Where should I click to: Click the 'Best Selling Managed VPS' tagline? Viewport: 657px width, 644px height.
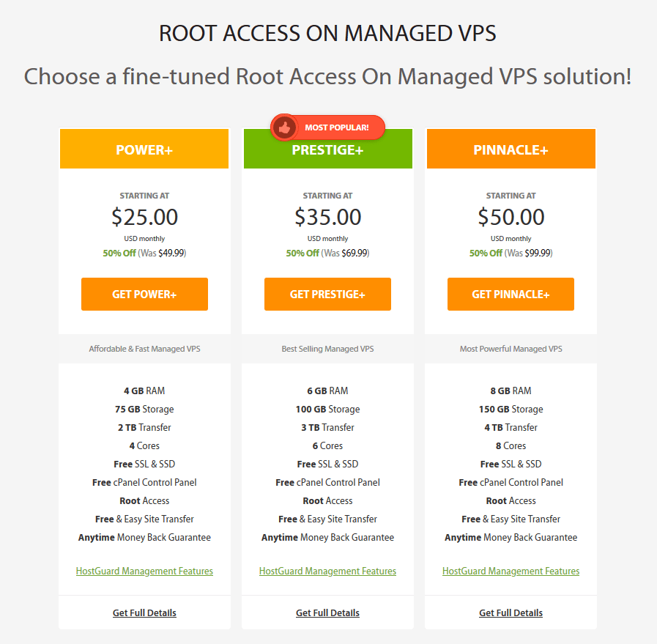click(327, 349)
